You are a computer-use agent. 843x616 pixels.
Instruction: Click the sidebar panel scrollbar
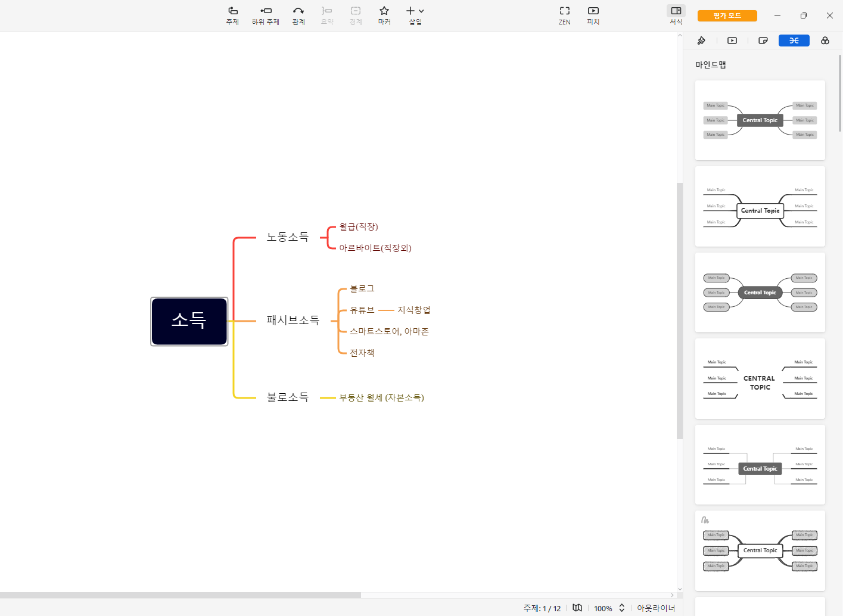(x=840, y=94)
